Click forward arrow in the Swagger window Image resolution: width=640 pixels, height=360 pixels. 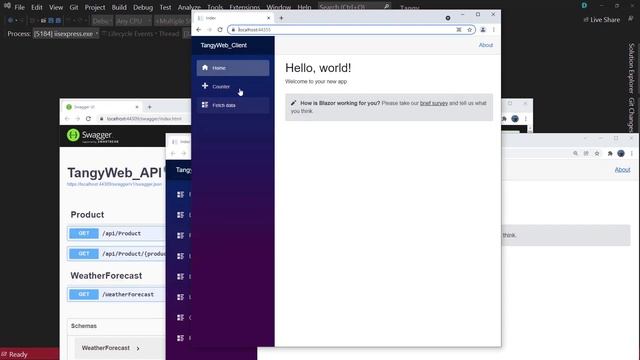[x=78, y=119]
